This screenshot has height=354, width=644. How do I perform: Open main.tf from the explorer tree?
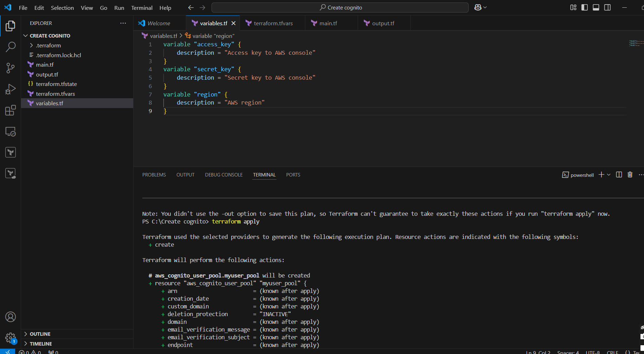tap(77, 65)
